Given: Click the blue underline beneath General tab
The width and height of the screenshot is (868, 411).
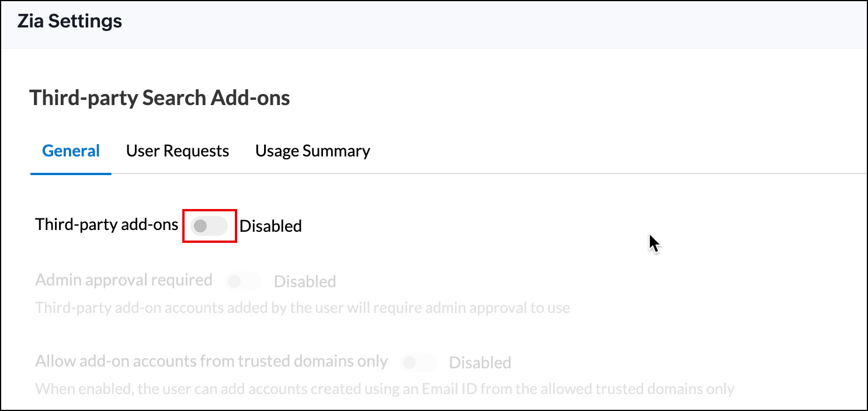Looking at the screenshot, I should tap(71, 173).
